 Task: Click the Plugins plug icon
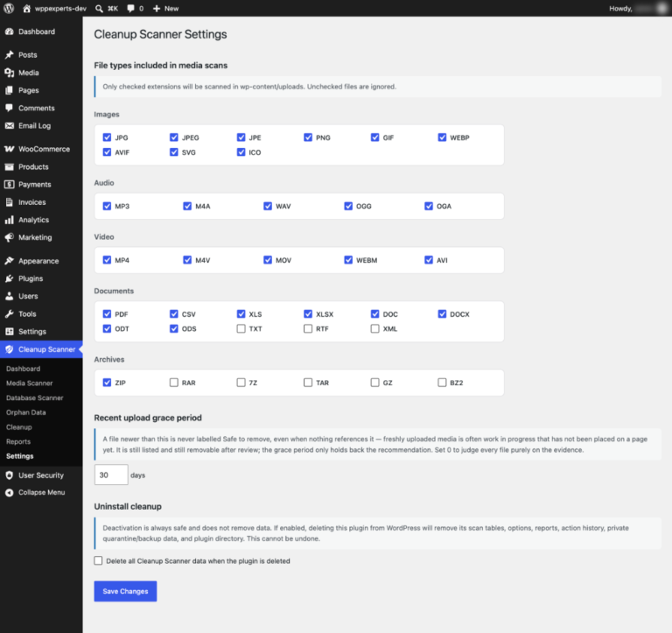[9, 278]
